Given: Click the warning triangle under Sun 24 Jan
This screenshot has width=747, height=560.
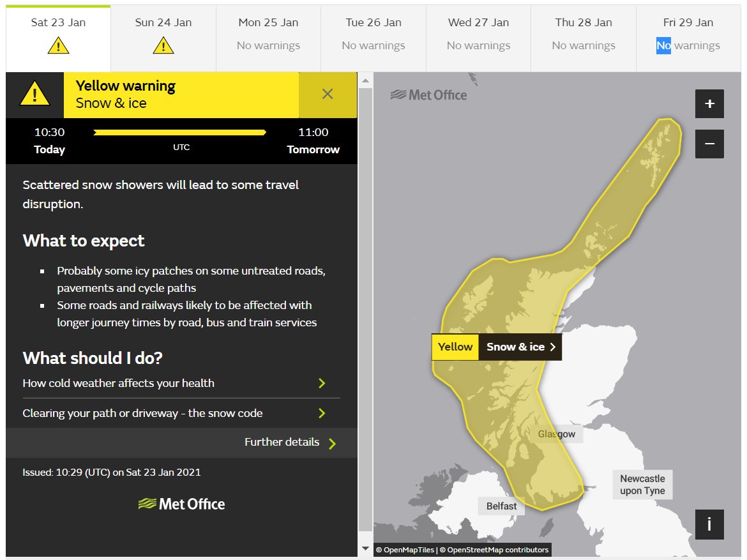Looking at the screenshot, I should [163, 46].
